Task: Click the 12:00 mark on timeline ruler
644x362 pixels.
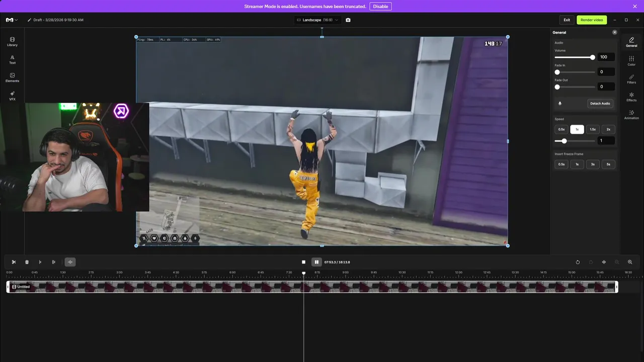Action: (458, 273)
